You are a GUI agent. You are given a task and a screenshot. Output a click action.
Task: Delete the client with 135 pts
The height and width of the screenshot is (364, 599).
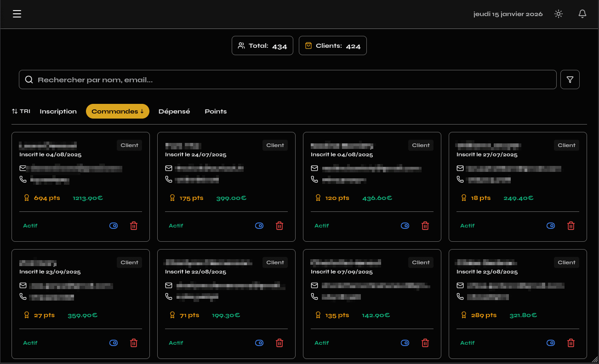[x=425, y=343]
